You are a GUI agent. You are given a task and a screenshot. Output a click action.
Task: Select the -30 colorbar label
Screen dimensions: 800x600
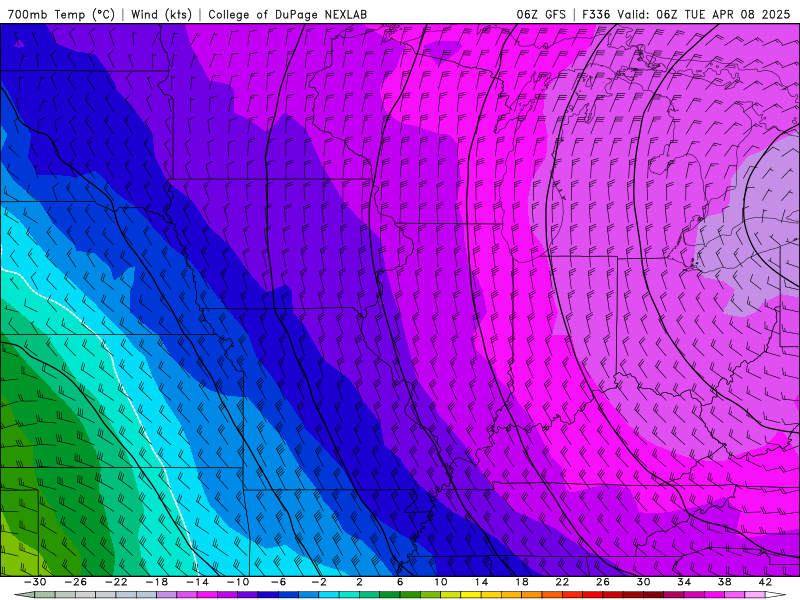(35, 582)
